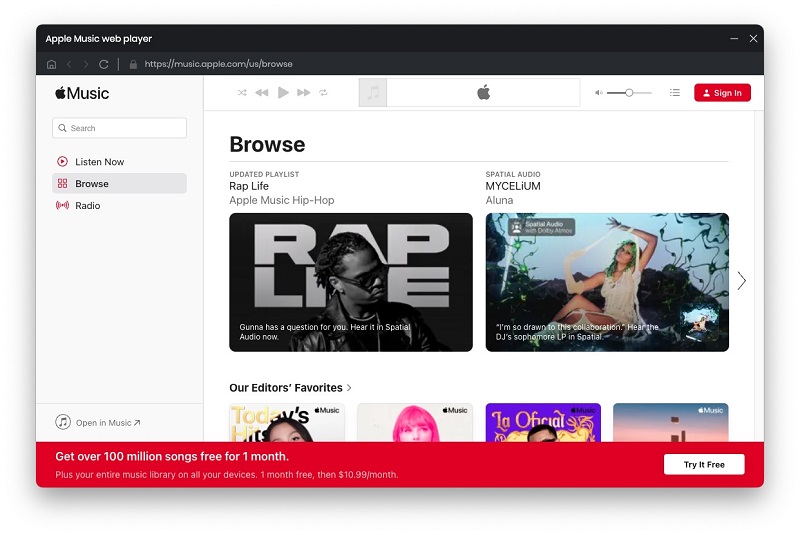This screenshot has height=535, width=800.
Task: Click the Radio broadcast icon
Action: 62,206
